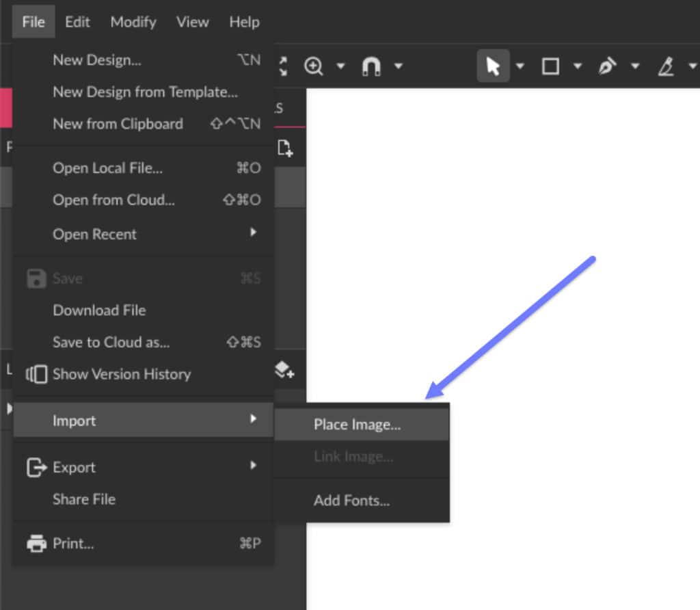The height and width of the screenshot is (610, 700).
Task: Open the Modify menu
Action: [x=133, y=22]
